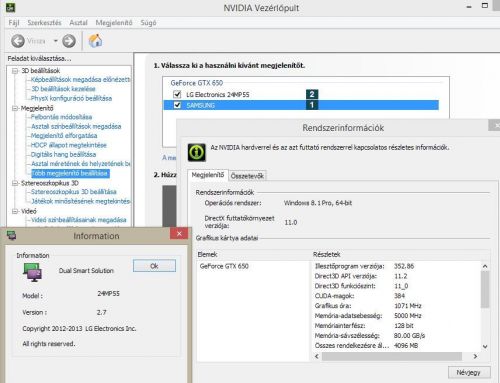Open Képbeállítások megadása előnézettel

click(80, 80)
